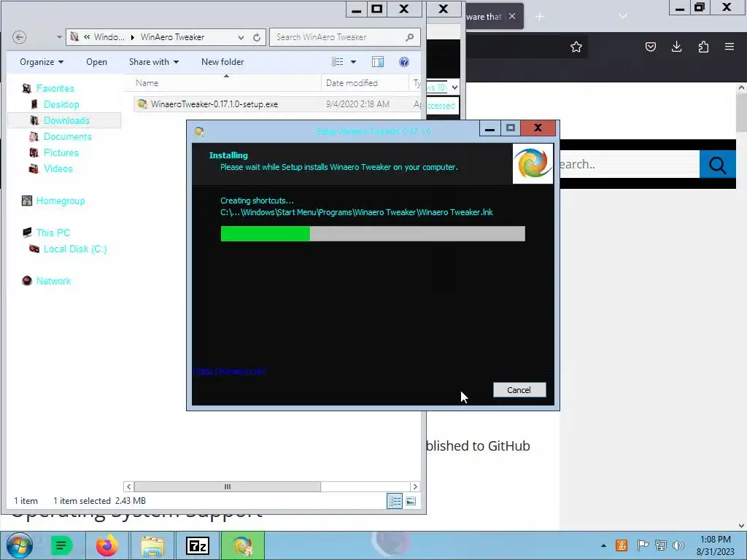
Task: Cancel the Winaero Tweaker installation
Action: coord(519,390)
